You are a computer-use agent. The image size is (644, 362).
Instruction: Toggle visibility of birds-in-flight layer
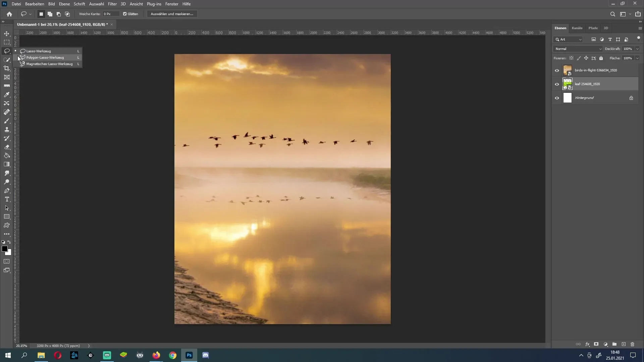(557, 70)
